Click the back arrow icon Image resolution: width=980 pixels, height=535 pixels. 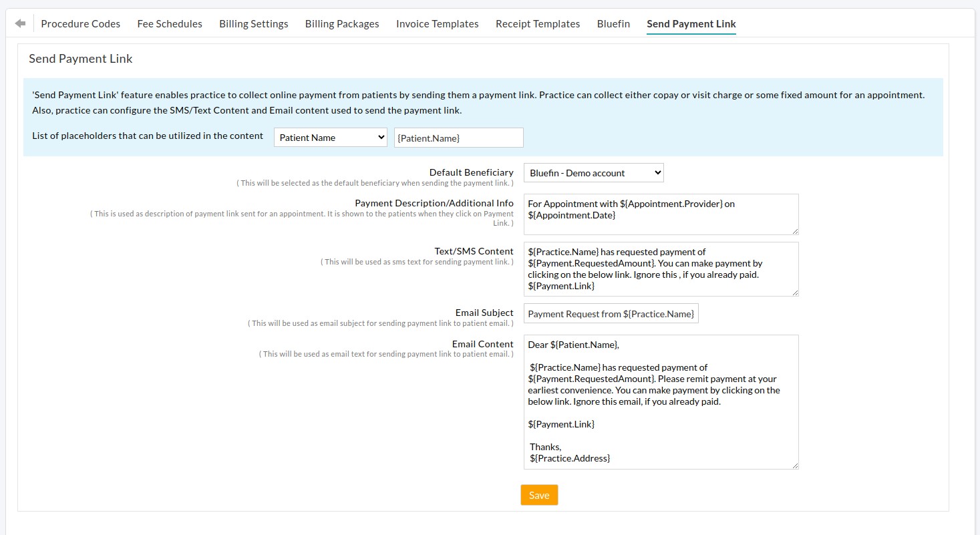[x=20, y=23]
